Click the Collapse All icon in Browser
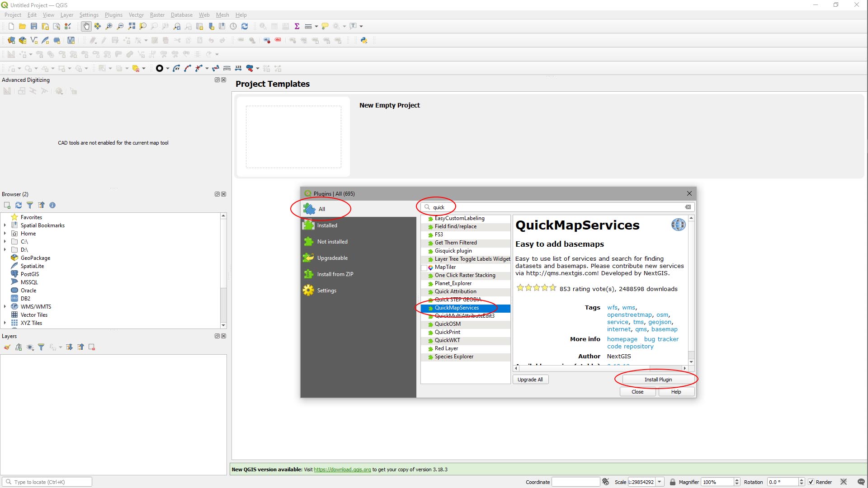The width and height of the screenshot is (868, 488). [41, 205]
